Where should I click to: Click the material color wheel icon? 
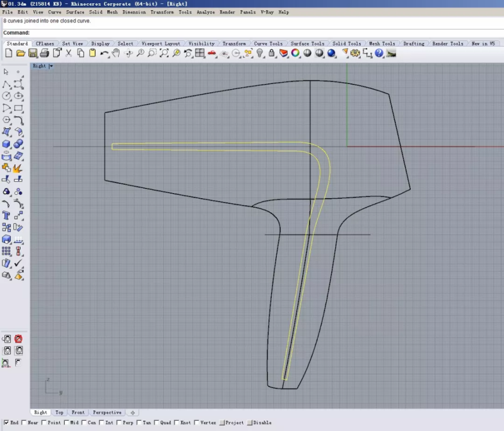(x=295, y=53)
